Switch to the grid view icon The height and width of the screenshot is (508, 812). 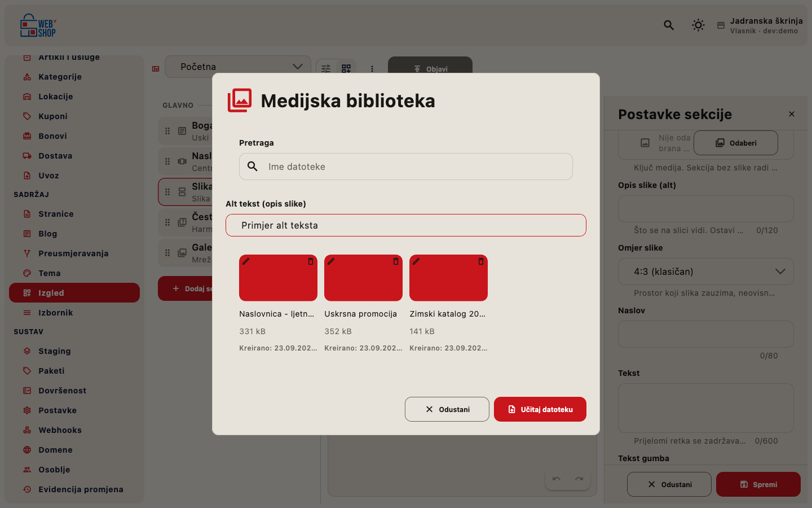346,68
